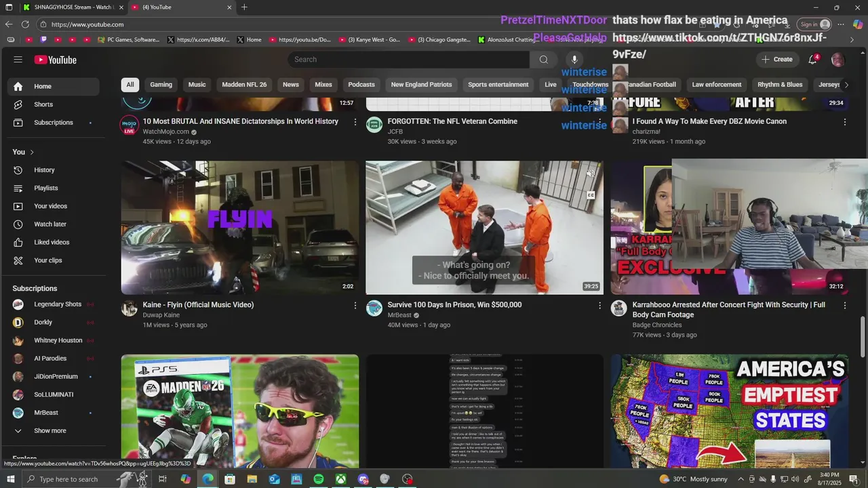Select the Sports entertainment chip

pos(498,85)
